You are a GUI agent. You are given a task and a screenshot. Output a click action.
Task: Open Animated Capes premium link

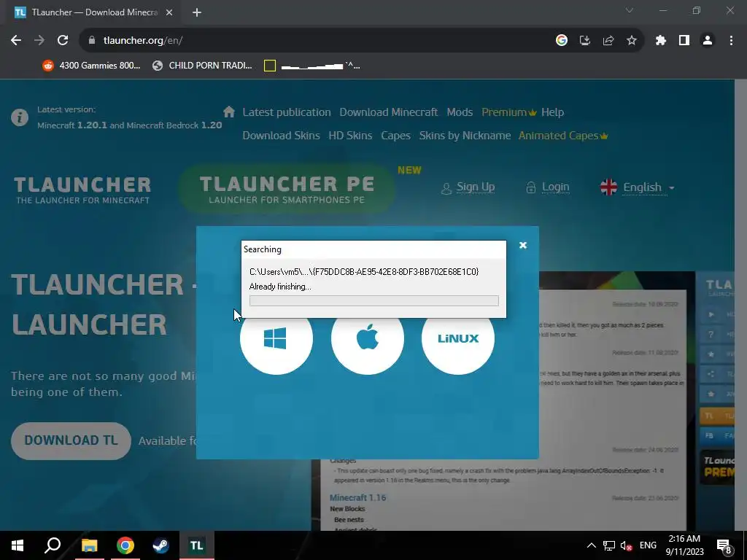coord(563,135)
